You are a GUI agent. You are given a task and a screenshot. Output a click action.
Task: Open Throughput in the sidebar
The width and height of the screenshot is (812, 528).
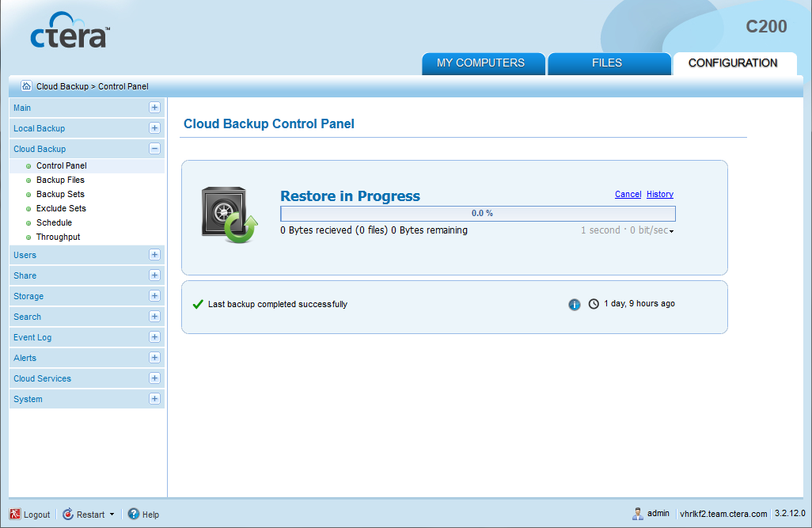coord(59,237)
